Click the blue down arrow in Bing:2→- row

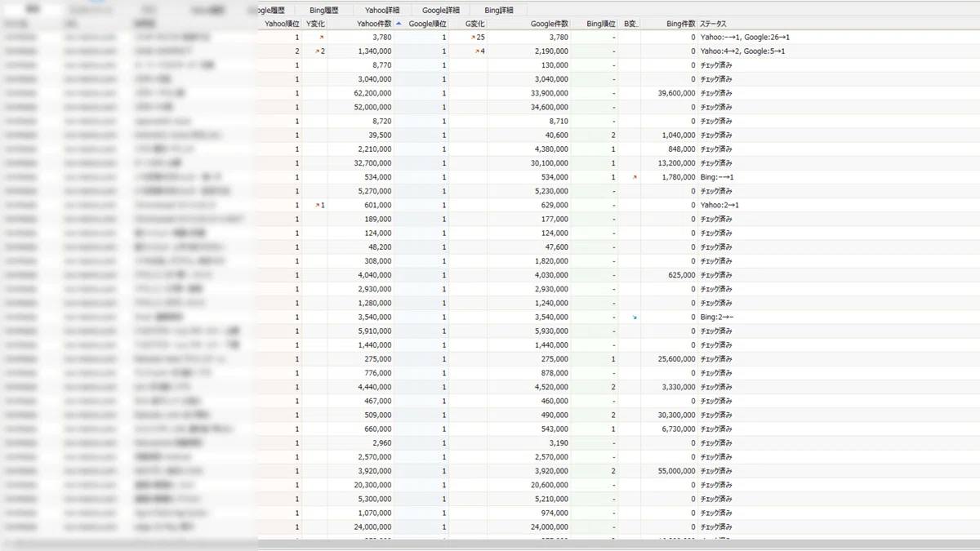point(635,317)
